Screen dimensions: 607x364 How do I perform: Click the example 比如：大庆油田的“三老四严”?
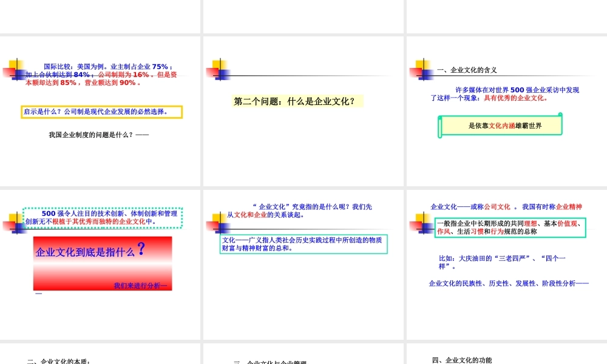502,262
